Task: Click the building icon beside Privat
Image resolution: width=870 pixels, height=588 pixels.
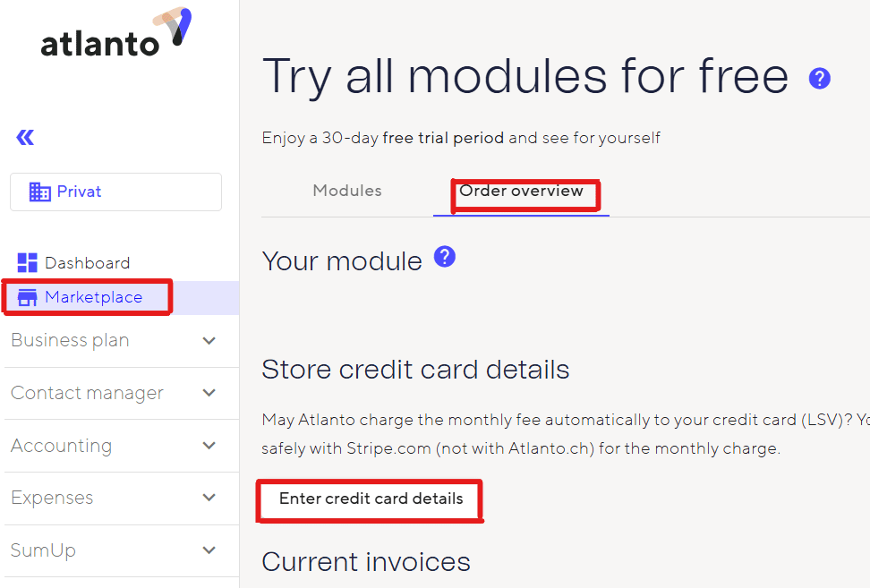Action: click(39, 192)
